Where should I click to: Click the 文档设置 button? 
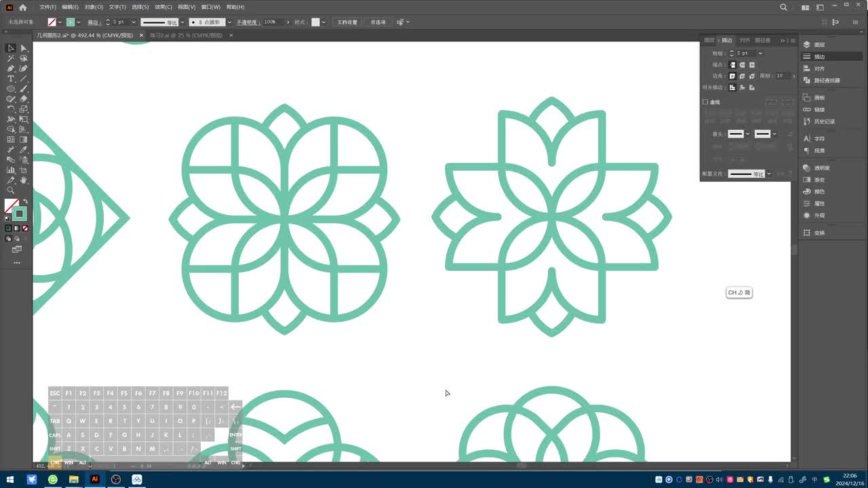click(347, 22)
